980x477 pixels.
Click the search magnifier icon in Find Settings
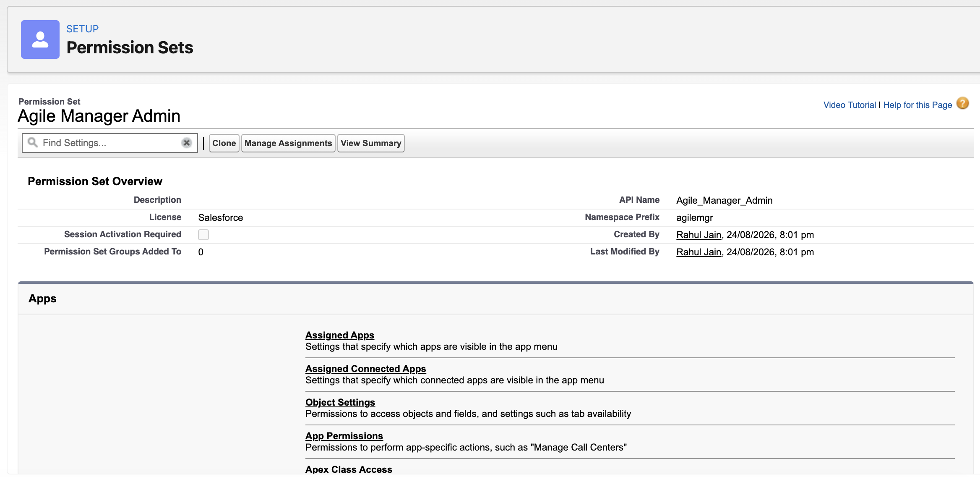33,143
